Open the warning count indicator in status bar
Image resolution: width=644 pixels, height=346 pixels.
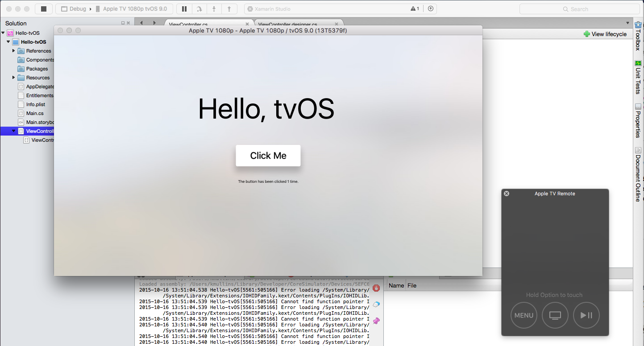pos(415,9)
